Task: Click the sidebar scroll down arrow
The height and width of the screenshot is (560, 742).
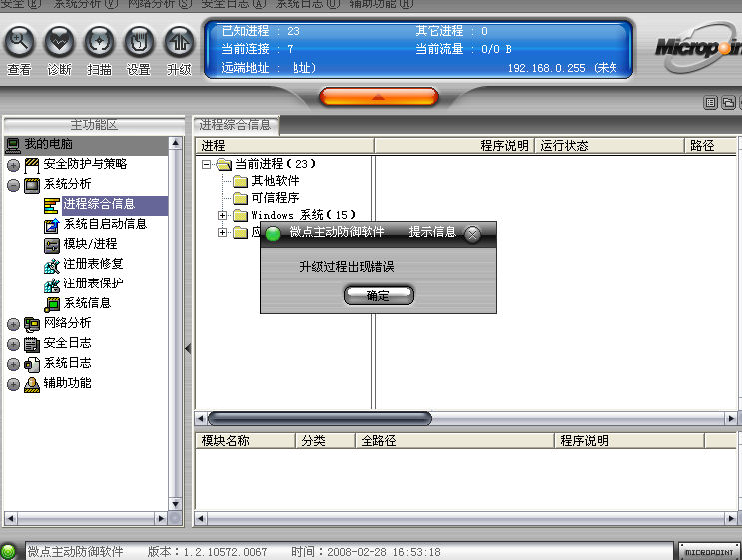Action: 176,504
